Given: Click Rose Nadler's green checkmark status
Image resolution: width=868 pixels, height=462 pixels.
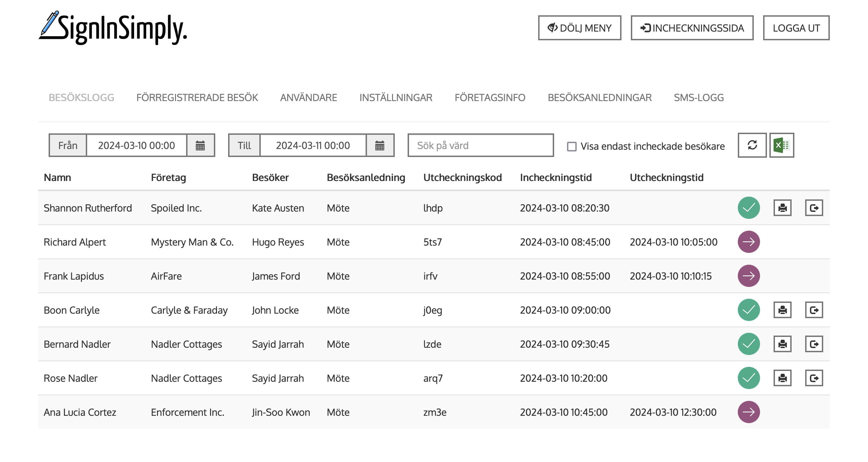Looking at the screenshot, I should click(749, 378).
